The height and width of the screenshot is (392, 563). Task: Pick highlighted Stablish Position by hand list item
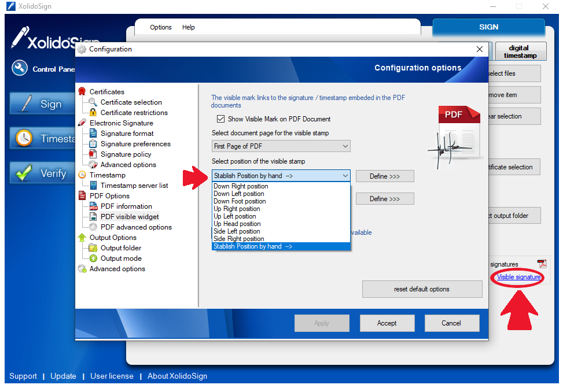[x=281, y=246]
